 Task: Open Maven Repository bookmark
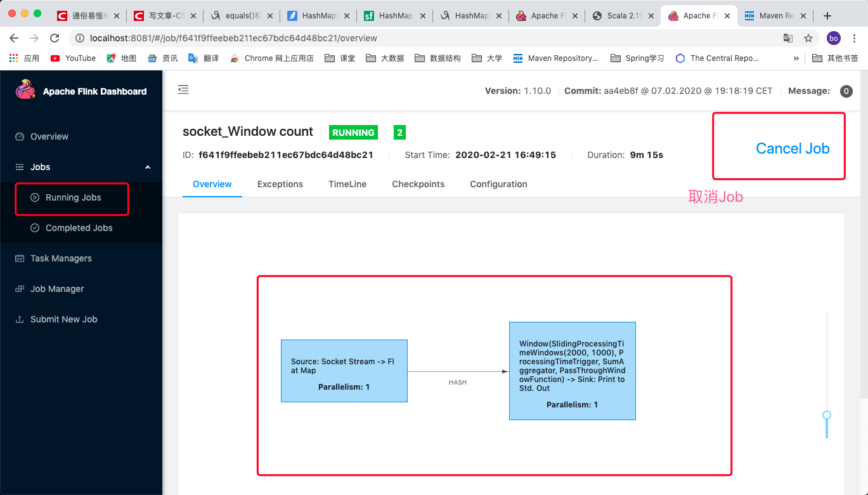point(555,58)
